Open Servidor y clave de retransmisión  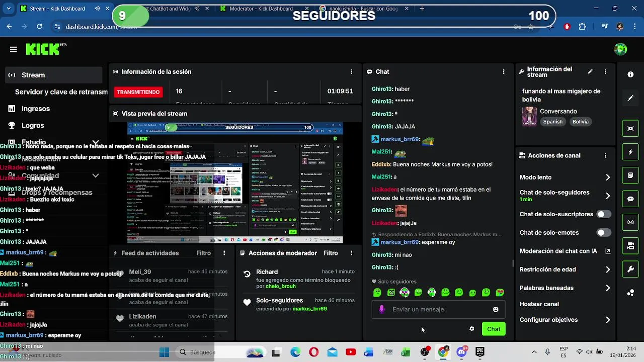(61, 92)
